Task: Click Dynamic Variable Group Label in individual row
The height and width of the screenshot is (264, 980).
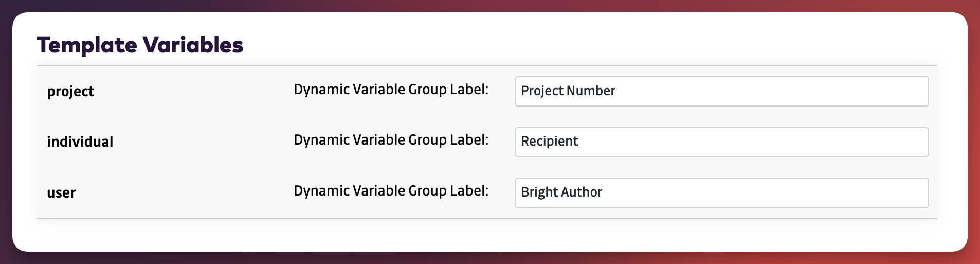Action: tap(391, 140)
